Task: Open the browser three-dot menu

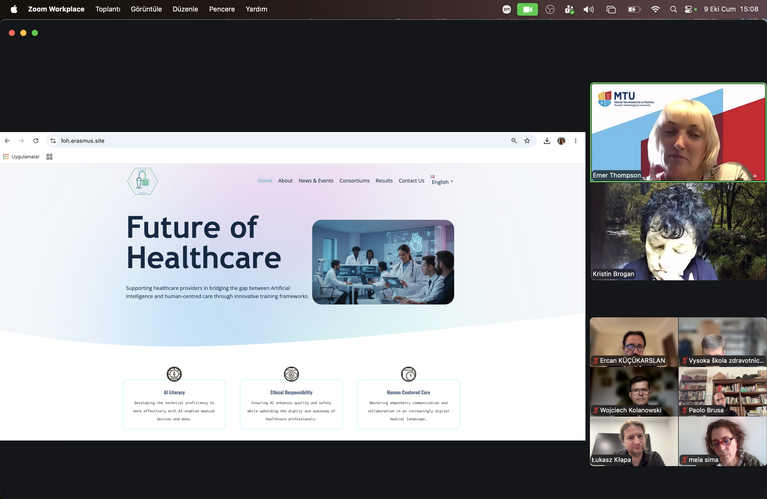Action: (x=576, y=141)
